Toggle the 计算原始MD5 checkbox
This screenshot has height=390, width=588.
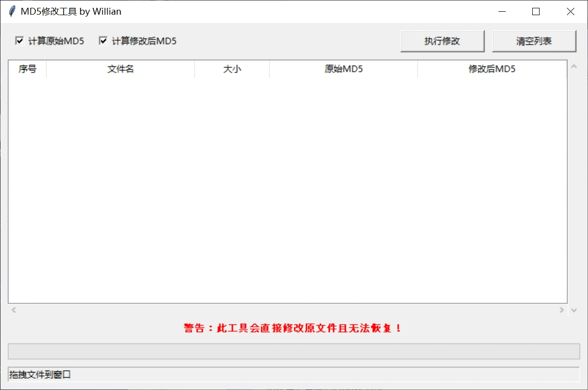pyautogui.click(x=20, y=41)
